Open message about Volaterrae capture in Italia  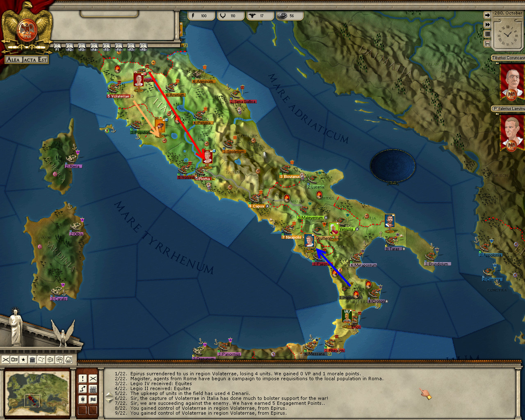point(229,398)
